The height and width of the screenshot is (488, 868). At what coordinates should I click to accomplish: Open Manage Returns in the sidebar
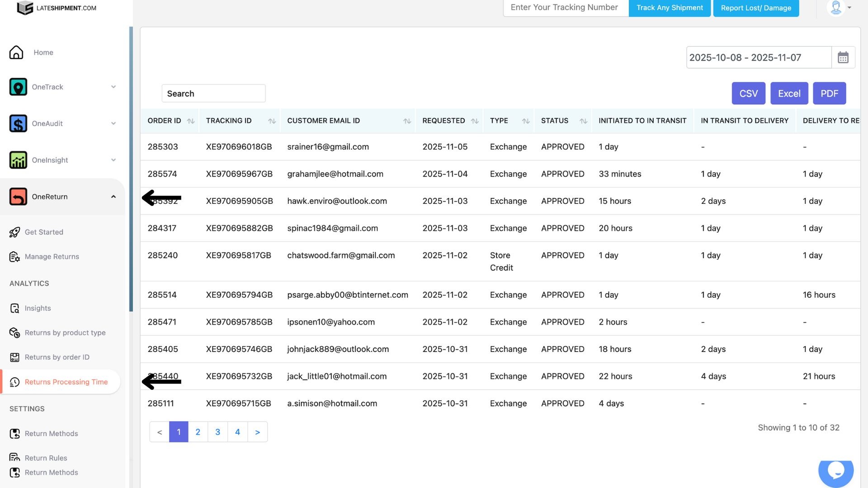tap(52, 257)
